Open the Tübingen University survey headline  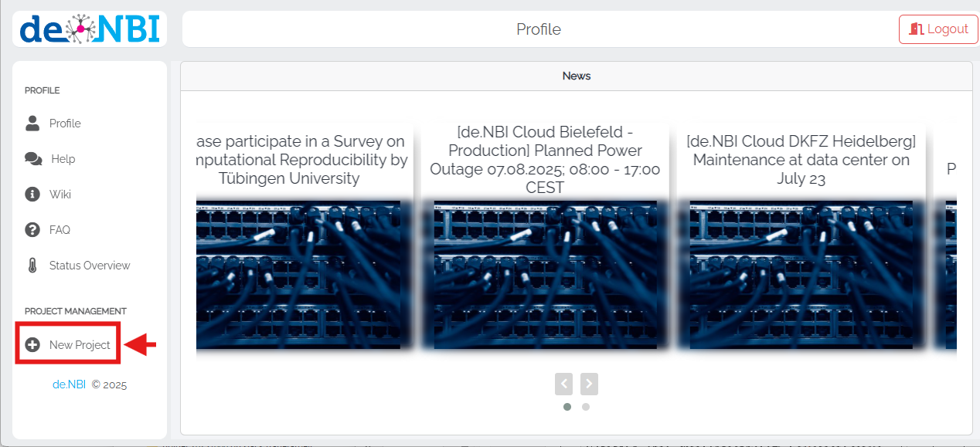302,160
